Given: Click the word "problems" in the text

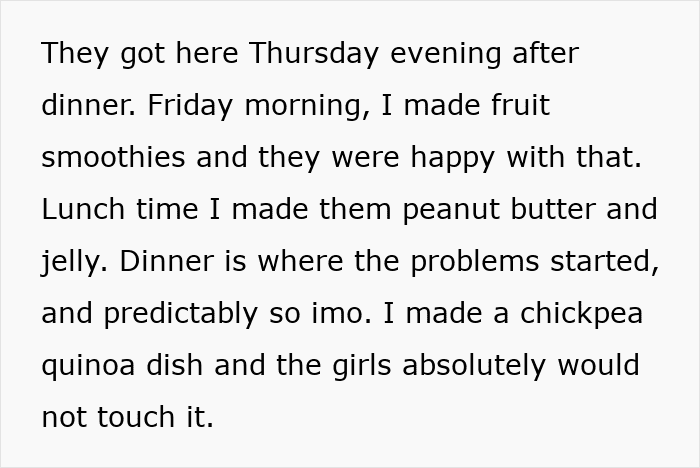Looking at the screenshot, I should [474, 263].
